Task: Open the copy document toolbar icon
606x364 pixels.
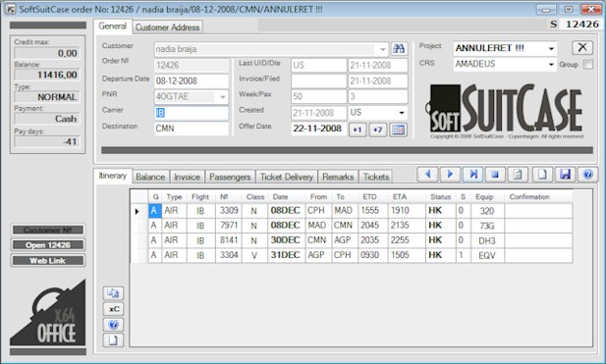Action: (x=518, y=175)
